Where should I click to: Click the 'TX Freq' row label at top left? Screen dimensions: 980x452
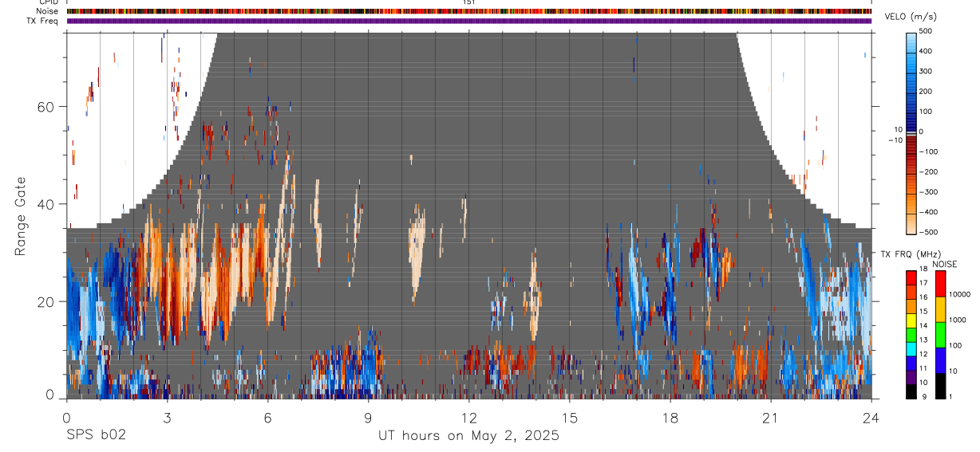coord(43,21)
